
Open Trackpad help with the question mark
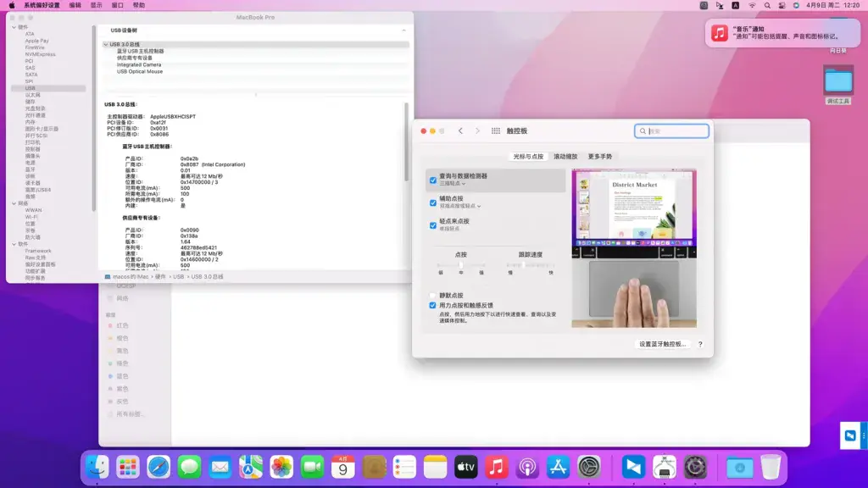(700, 344)
